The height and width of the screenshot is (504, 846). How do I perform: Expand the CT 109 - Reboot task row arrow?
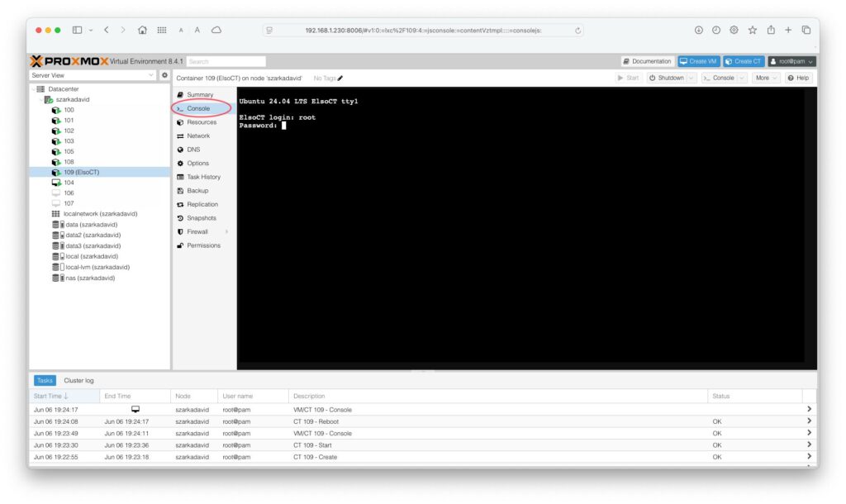(809, 421)
